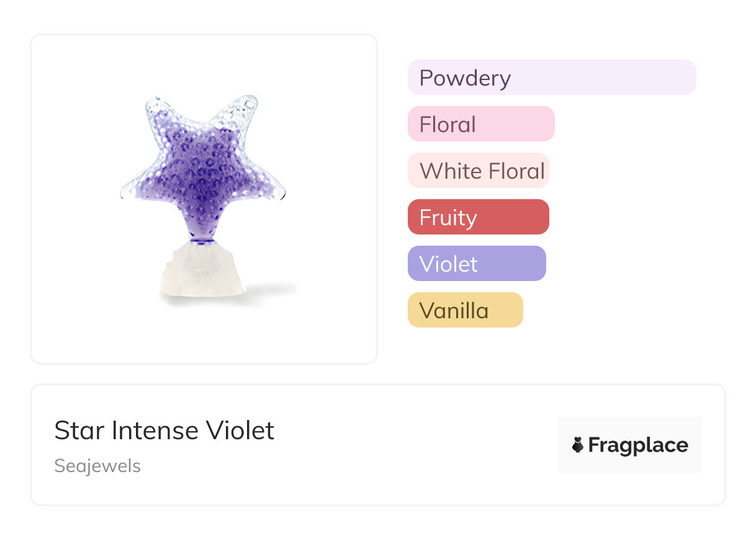Pick the red Fruity accord bar
The image size is (756, 536).
[479, 217]
